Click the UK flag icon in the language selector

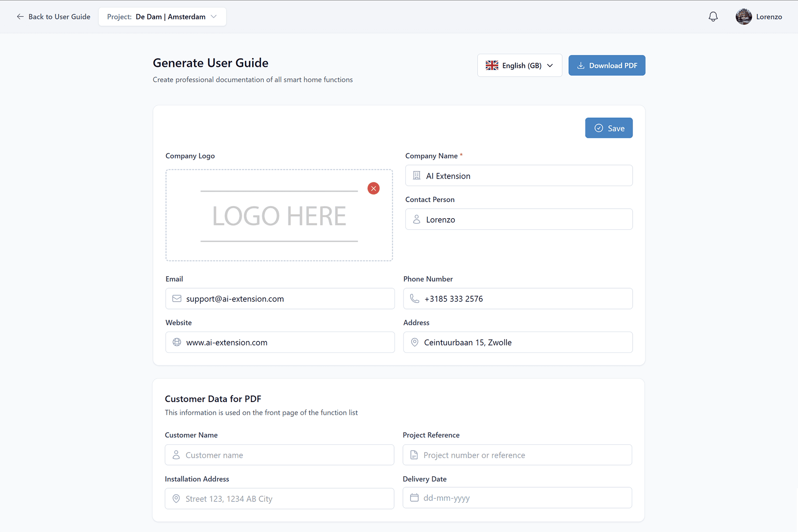(492, 65)
